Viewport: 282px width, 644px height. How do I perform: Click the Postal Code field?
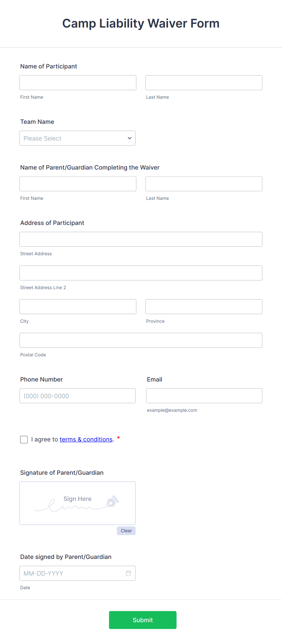tap(141, 340)
